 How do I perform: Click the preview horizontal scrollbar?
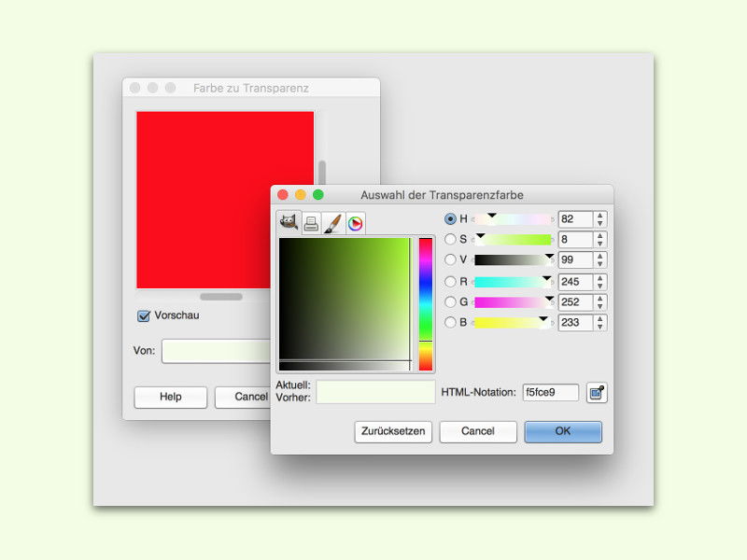221,297
